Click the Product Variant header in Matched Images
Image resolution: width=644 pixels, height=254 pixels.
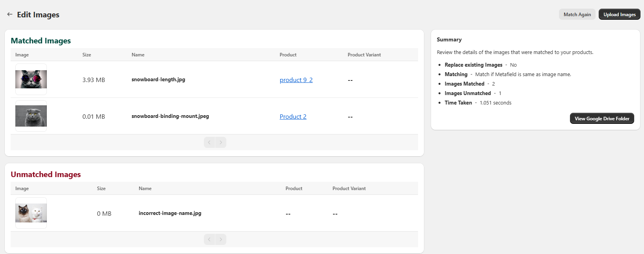tap(364, 55)
